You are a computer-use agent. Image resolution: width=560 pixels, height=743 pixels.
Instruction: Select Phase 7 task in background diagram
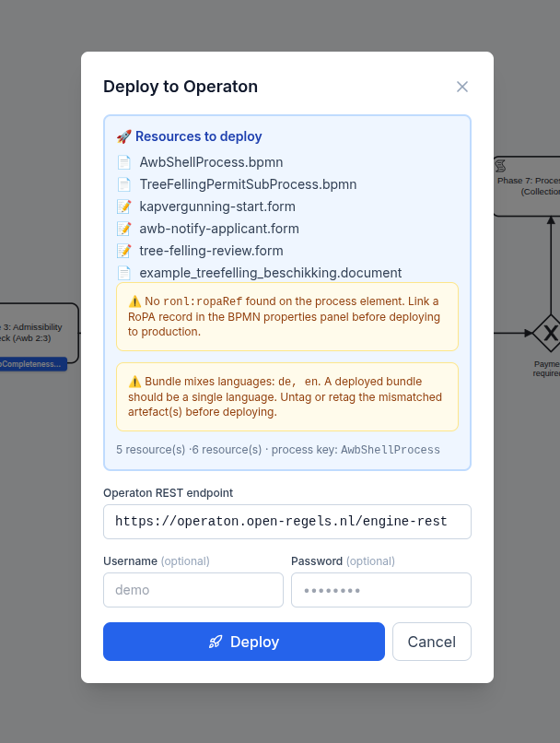(527, 186)
